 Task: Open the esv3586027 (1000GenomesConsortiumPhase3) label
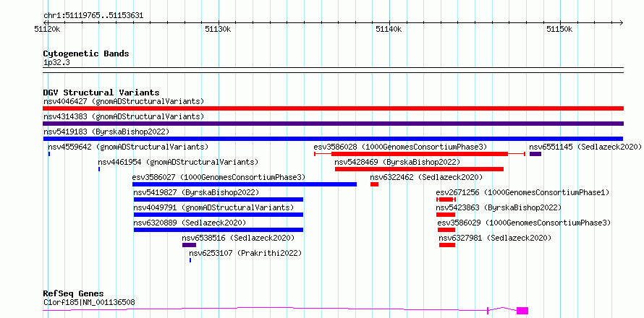(x=219, y=177)
